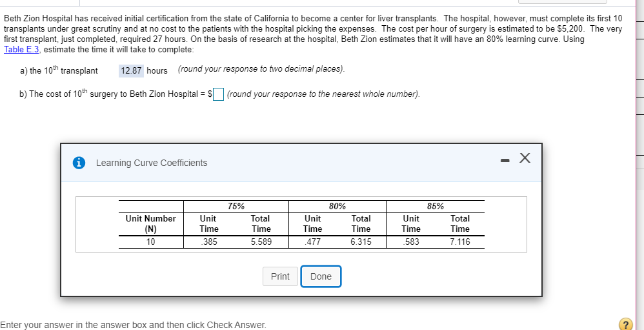Select the .477 unit time cell
Screen dimensions: 644x330
tap(313, 242)
